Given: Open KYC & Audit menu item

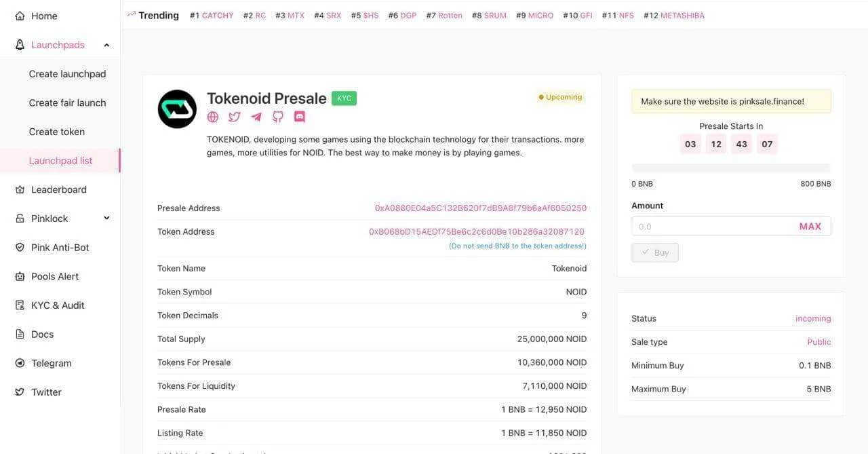Looking at the screenshot, I should click(x=58, y=305).
